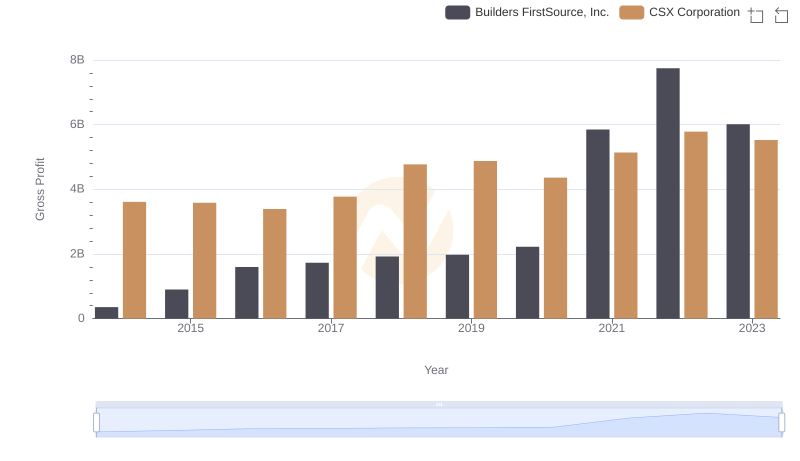Click the Builders FirstSource bar for 2018

pos(387,288)
